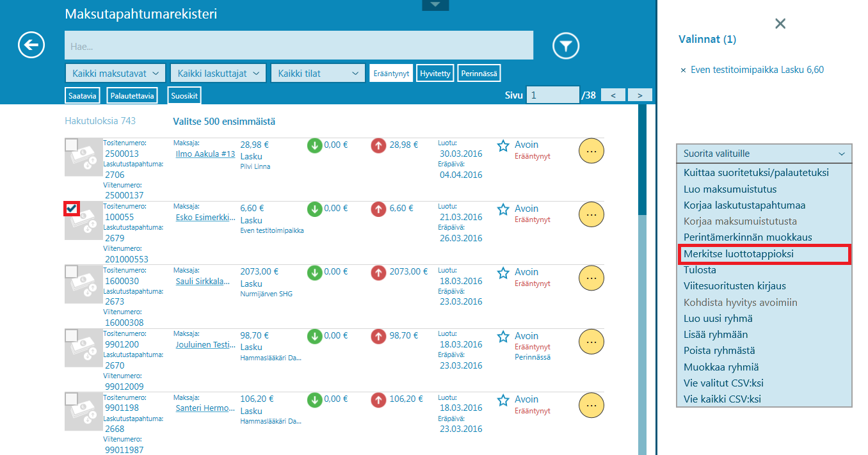Click the Hae search field

pos(298,46)
